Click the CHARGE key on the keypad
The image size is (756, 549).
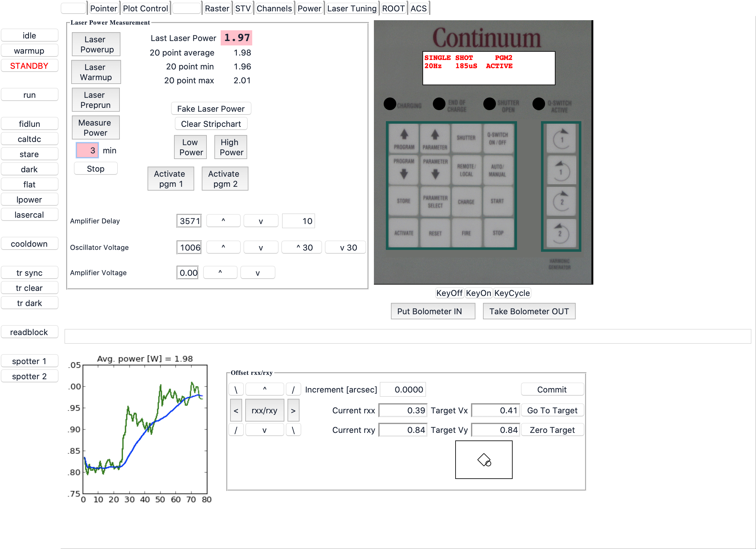pos(466,201)
